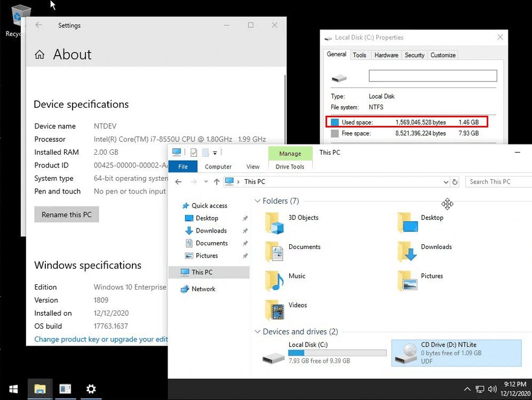Switch to Hardware tab in Properties
The image size is (532, 400).
[x=386, y=55]
